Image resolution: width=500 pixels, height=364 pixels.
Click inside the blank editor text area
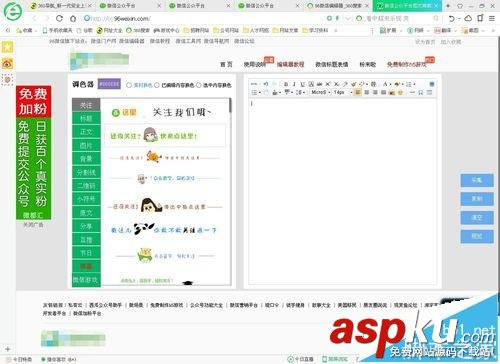click(343, 191)
